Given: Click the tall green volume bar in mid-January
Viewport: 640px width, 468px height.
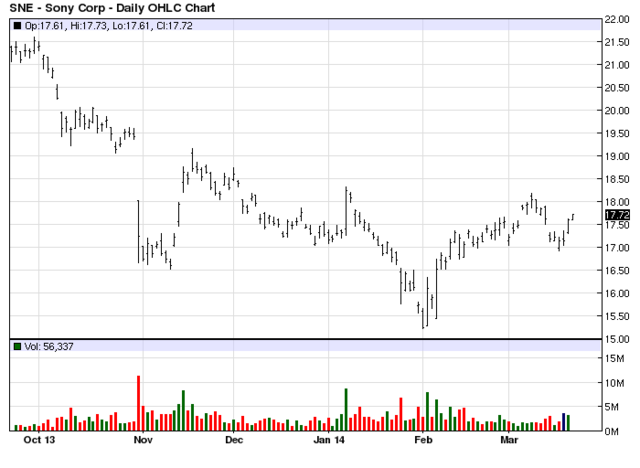Looking at the screenshot, I should 346,410.
